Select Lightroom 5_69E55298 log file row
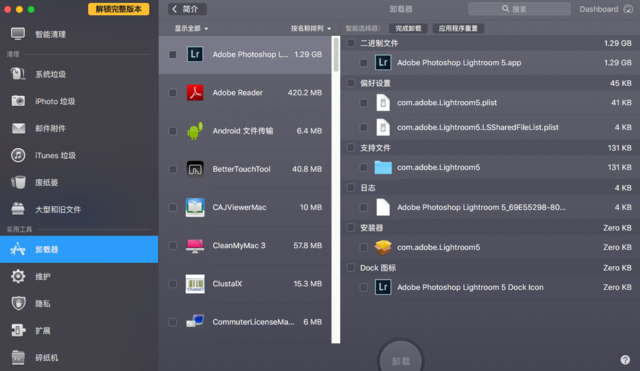Viewport: 640px width, 371px height. [490, 207]
